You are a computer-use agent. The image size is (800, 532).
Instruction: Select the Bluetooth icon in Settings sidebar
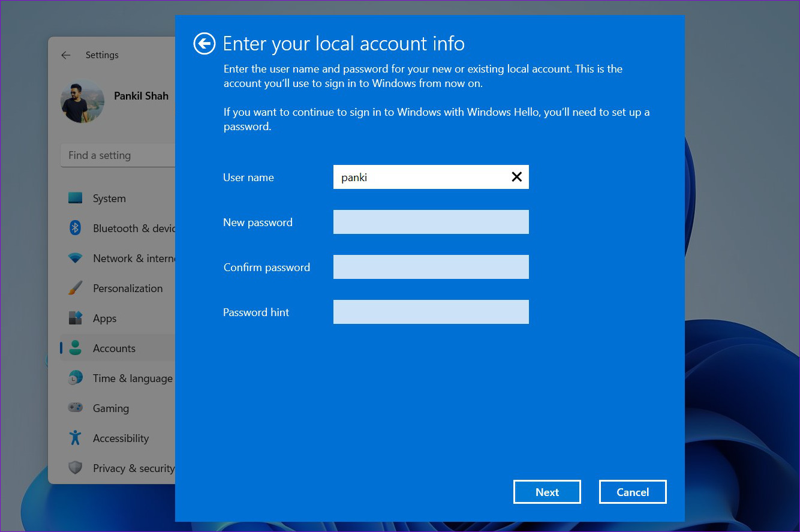pos(75,228)
